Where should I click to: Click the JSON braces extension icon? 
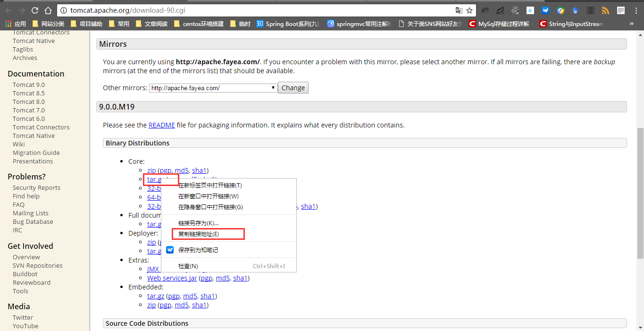pyautogui.click(x=530, y=10)
